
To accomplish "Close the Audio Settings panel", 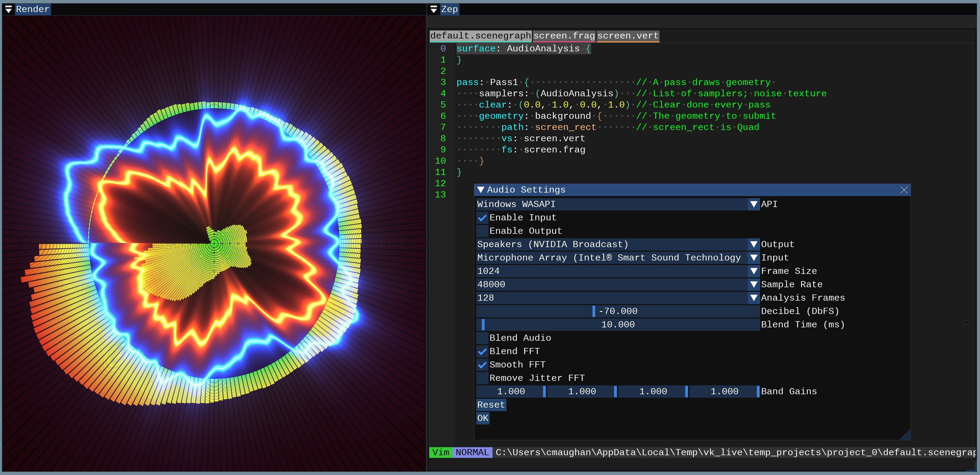I will (x=904, y=190).
